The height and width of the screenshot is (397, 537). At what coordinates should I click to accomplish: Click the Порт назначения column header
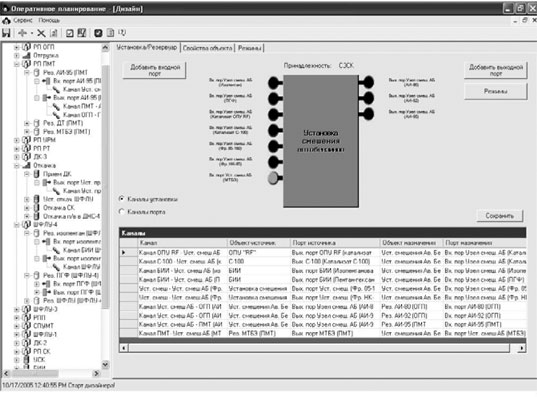click(484, 243)
